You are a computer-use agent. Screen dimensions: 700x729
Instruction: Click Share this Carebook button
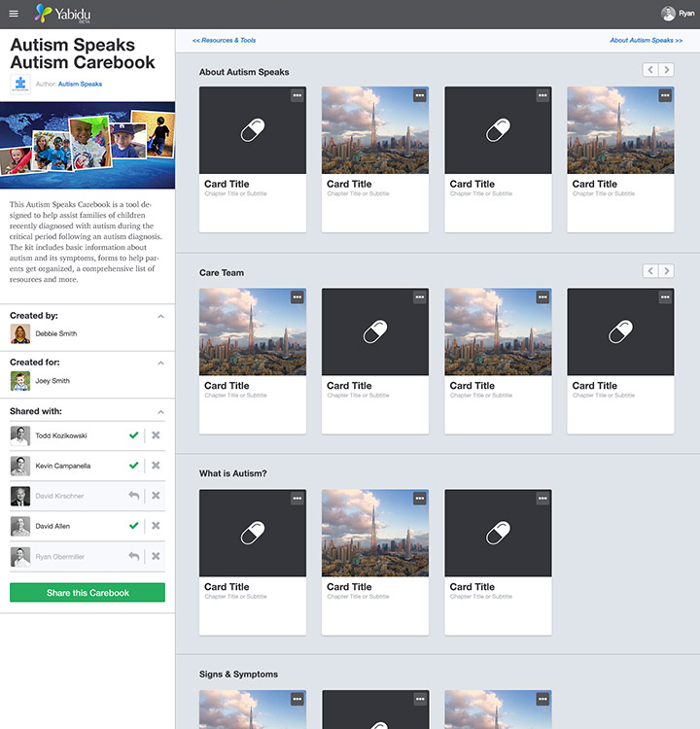click(x=87, y=593)
